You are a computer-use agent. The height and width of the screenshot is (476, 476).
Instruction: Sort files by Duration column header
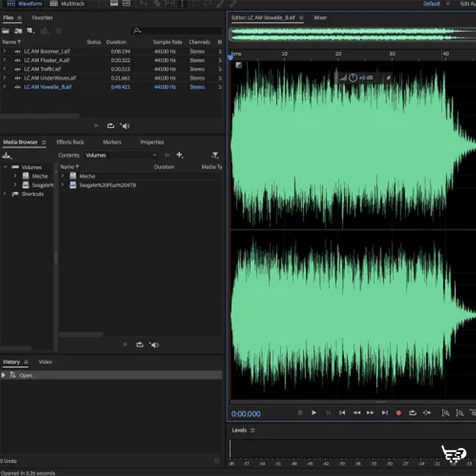tap(116, 42)
